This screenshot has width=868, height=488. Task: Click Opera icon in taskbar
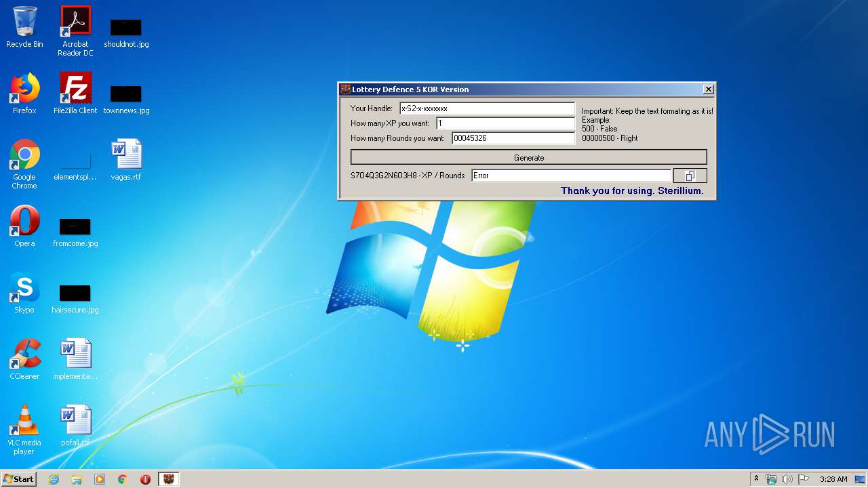pos(145,479)
